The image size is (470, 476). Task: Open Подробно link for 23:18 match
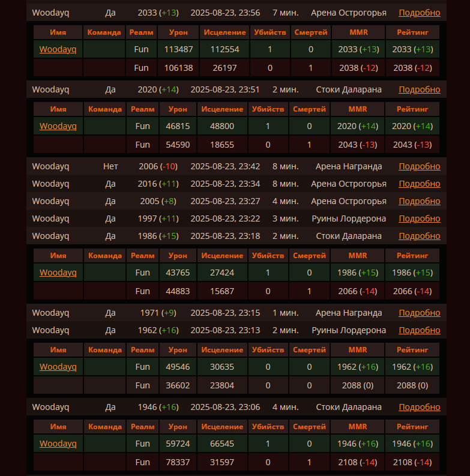click(420, 236)
